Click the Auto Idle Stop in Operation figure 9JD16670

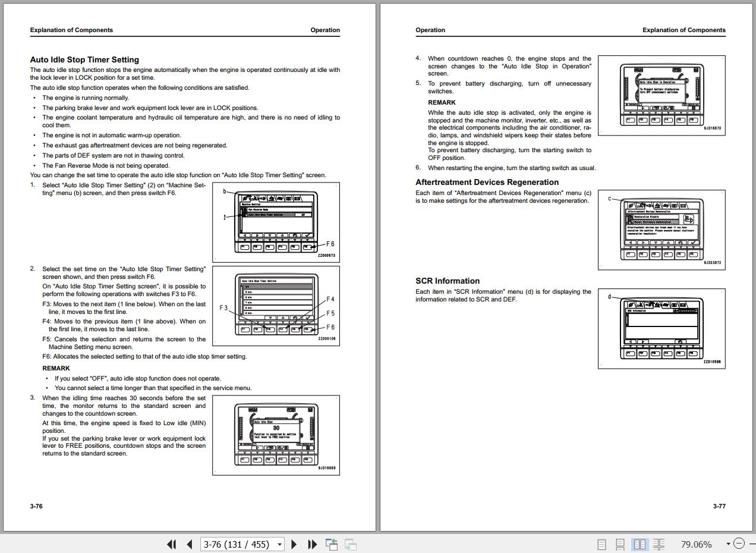coord(661,95)
